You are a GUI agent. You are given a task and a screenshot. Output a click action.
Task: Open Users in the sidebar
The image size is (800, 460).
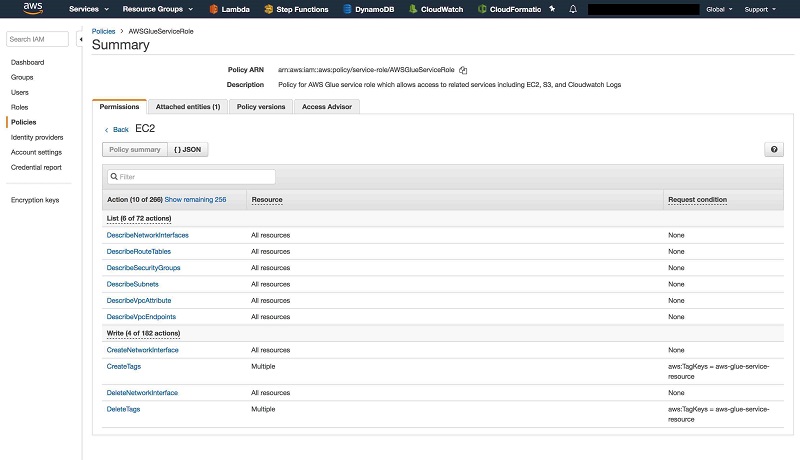pyautogui.click(x=20, y=92)
